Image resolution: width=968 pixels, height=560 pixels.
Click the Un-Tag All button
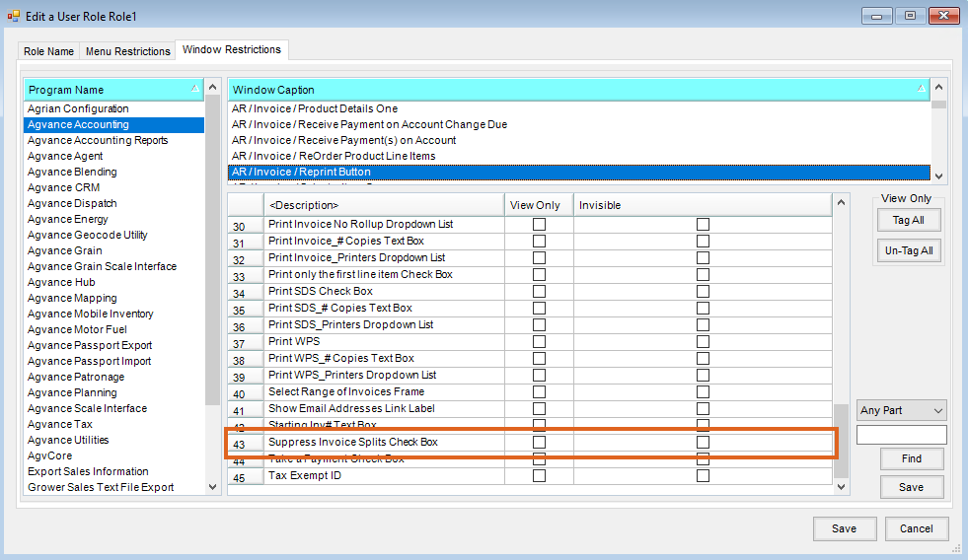908,250
